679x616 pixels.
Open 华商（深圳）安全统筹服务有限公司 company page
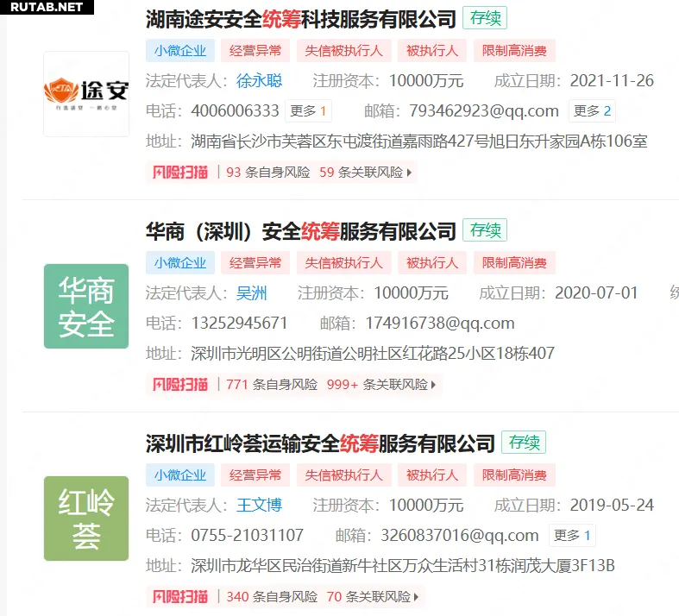301,231
